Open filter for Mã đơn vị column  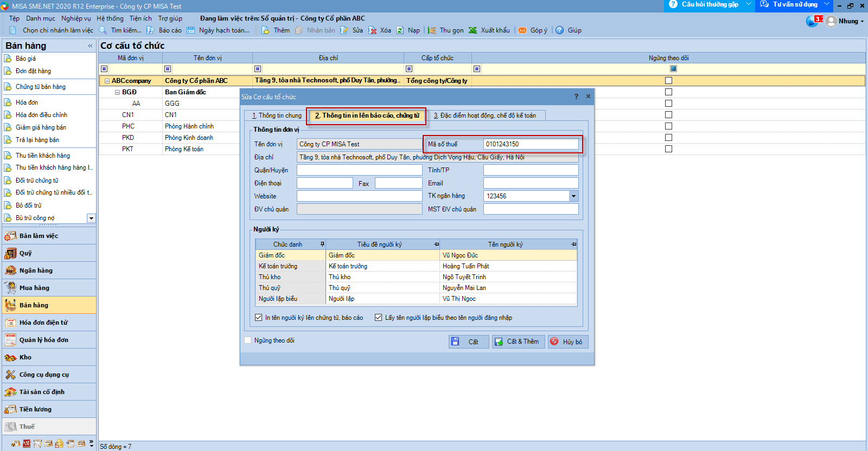105,69
